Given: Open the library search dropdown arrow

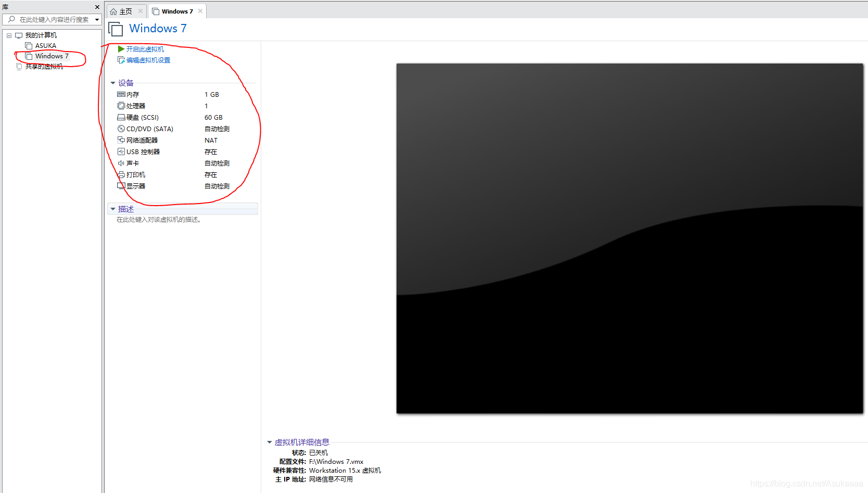Looking at the screenshot, I should (x=97, y=20).
